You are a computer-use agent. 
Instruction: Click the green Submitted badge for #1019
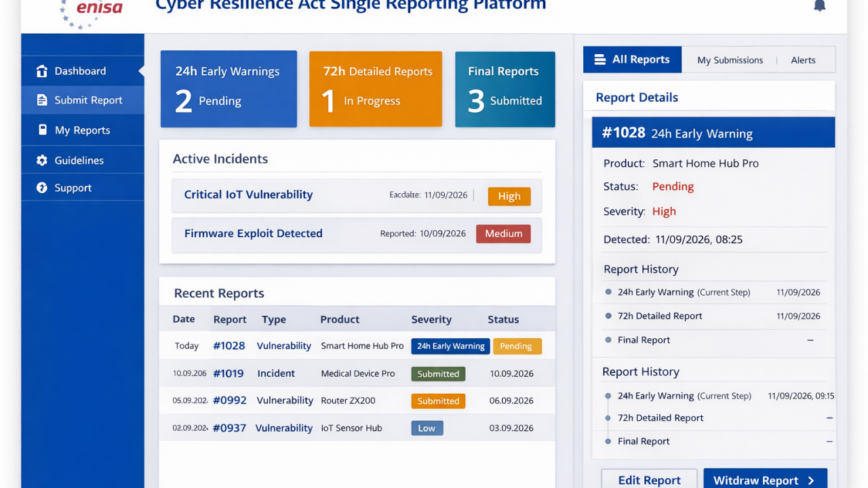click(x=438, y=374)
